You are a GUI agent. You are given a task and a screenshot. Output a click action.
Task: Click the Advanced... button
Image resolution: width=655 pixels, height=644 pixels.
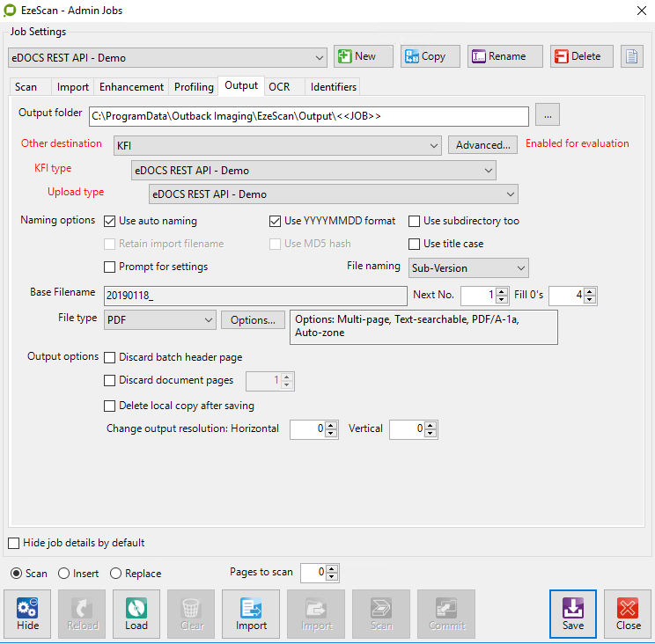point(482,145)
